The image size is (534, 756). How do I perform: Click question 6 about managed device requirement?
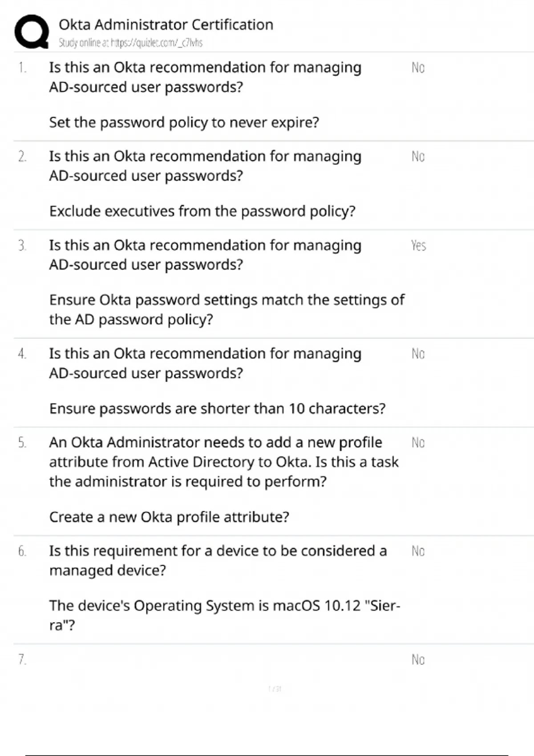pos(218,561)
